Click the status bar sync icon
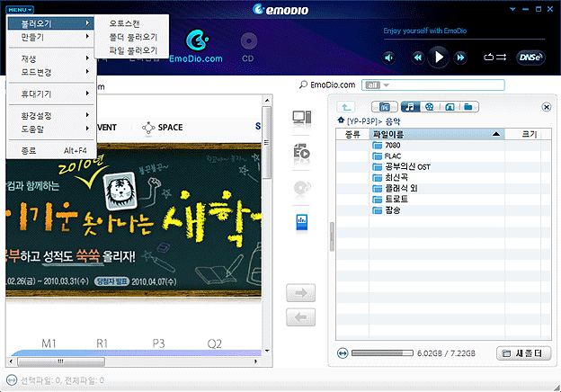Screen dimensions: 561x392 (12, 379)
